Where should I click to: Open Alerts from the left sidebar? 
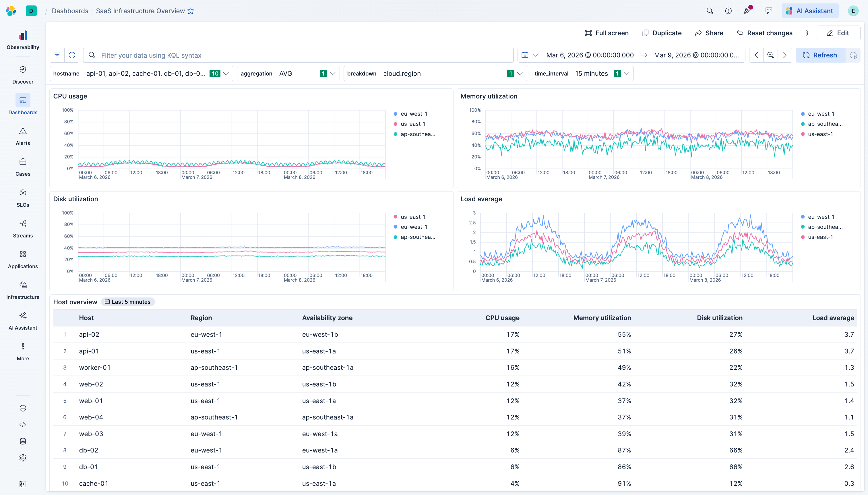point(23,136)
